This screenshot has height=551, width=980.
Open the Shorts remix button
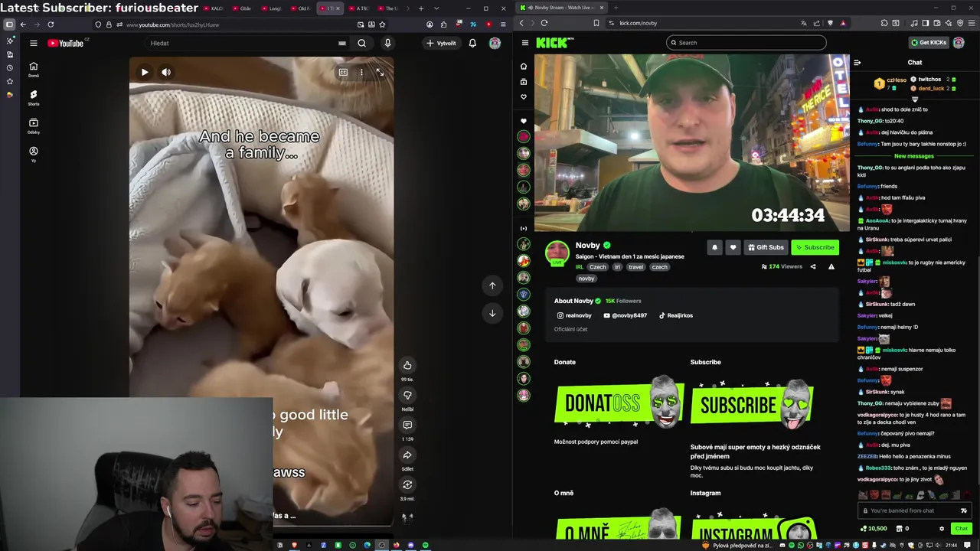click(x=407, y=484)
